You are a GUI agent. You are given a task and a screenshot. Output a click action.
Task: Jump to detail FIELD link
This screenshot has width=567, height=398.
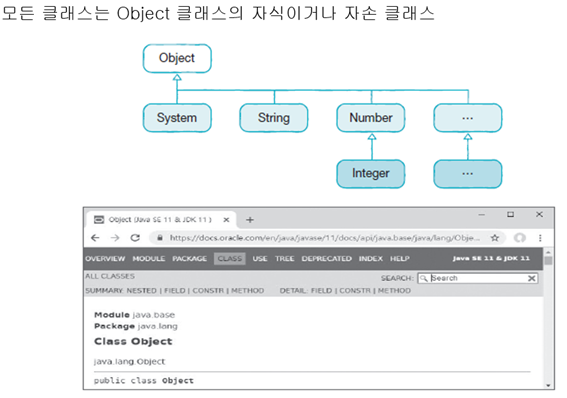[321, 291]
